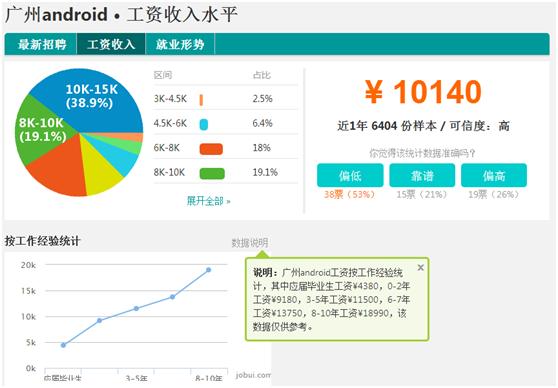558x388 pixels.
Task: Click the 38票（53%）vote count
Action: click(349, 194)
